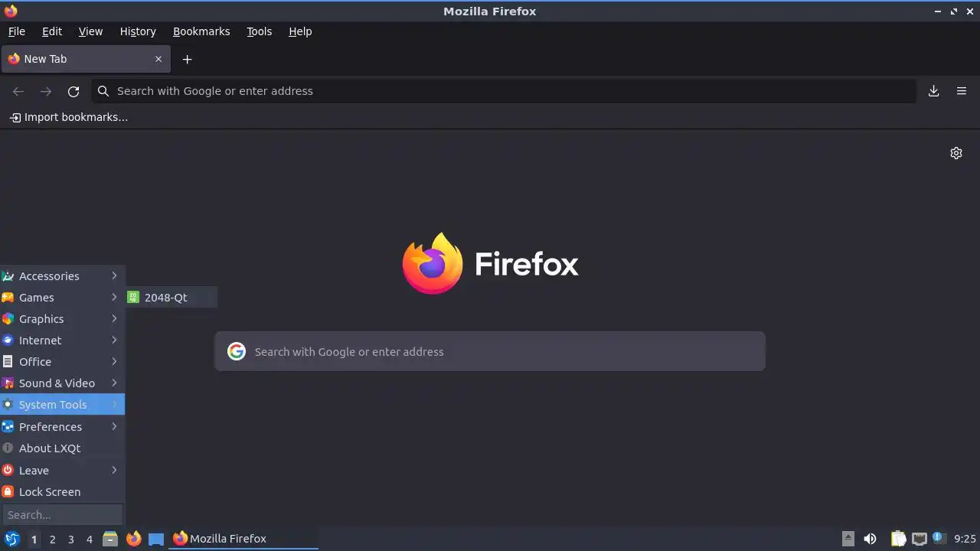Choose Lock Screen from the menu
Image resolution: width=980 pixels, height=551 pixels.
(x=62, y=492)
